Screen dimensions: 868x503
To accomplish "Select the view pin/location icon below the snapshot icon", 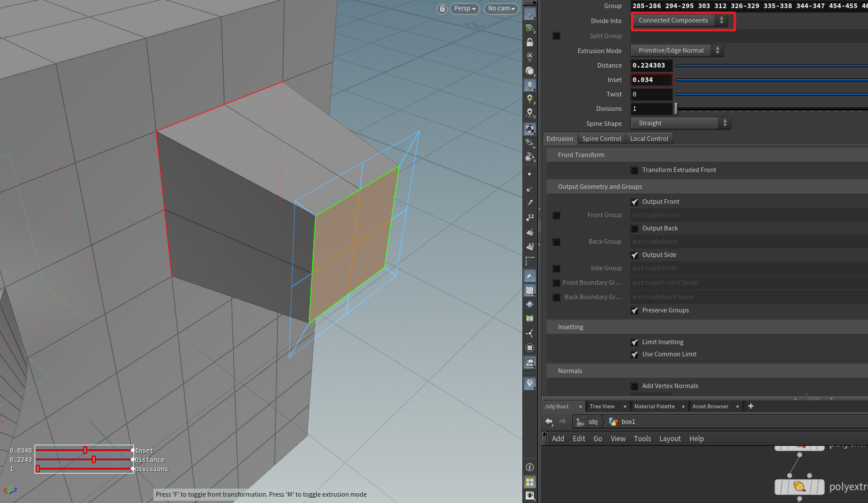I will pos(530,383).
